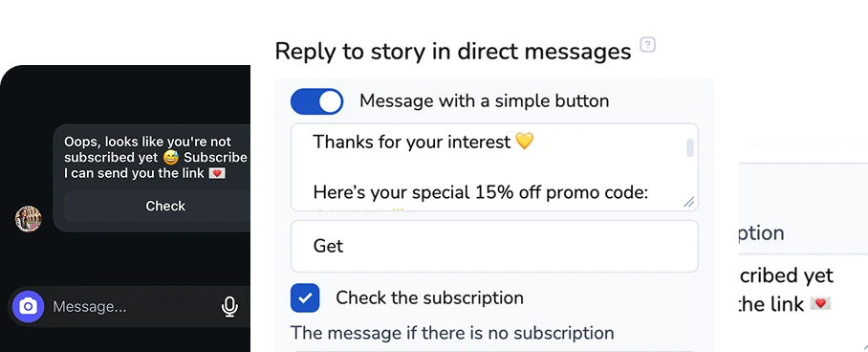This screenshot has width=868, height=352.
Task: Click the love letter emoji in chat bubble
Action: pos(217,173)
